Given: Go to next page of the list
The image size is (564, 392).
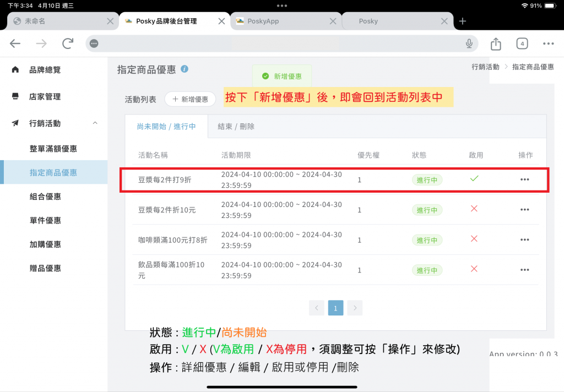Looking at the screenshot, I should click(355, 308).
